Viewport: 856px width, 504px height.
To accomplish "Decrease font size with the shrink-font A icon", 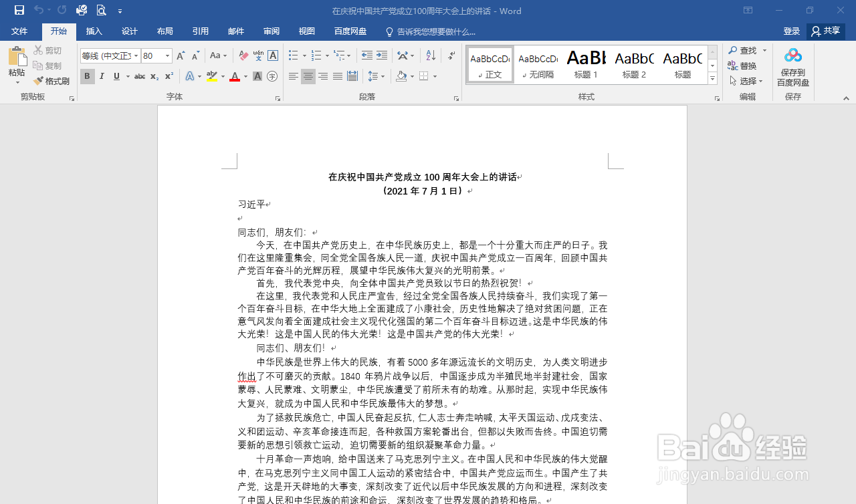I will [x=195, y=55].
